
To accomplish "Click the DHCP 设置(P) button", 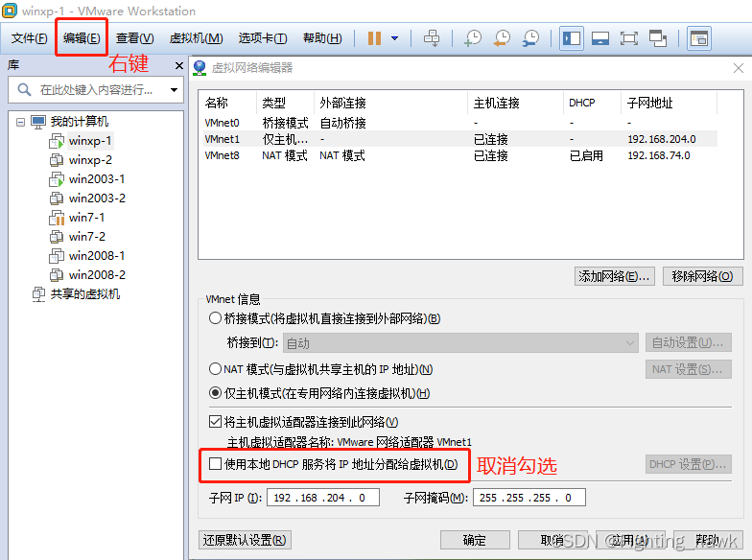I will (x=689, y=464).
